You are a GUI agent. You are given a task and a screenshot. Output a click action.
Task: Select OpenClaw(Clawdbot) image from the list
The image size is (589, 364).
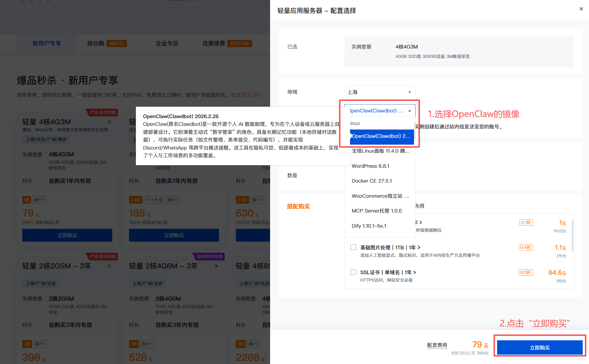pos(380,136)
